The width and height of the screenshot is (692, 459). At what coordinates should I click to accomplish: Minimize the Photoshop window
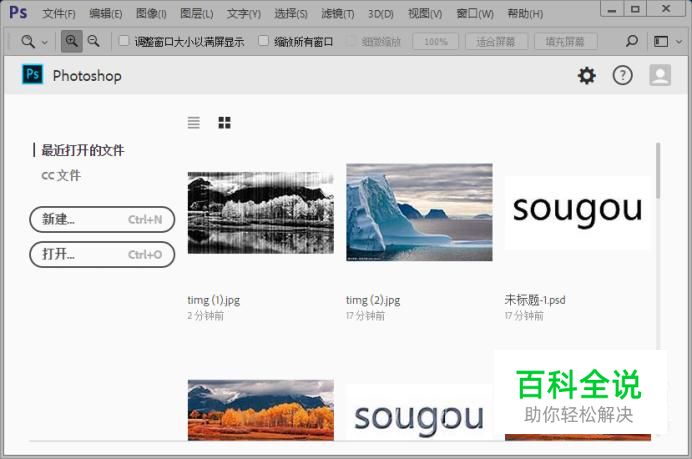[612, 9]
